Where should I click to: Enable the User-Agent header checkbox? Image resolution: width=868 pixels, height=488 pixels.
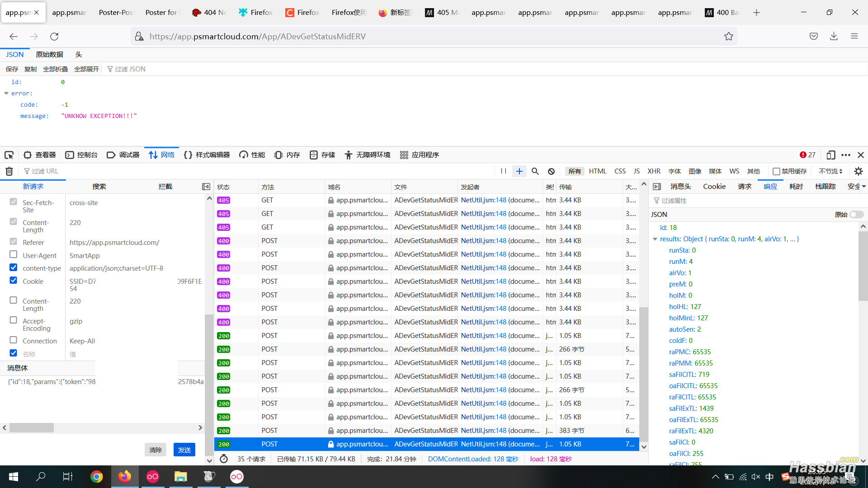[14, 254]
